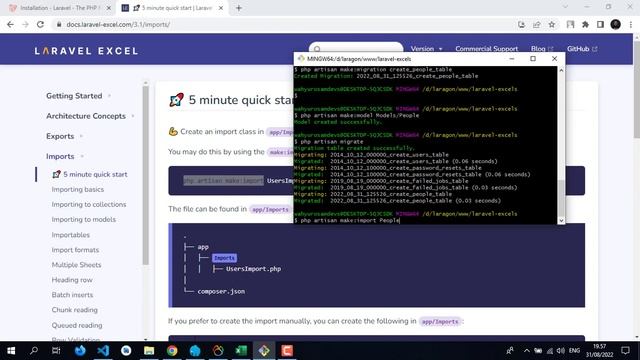640x360 pixels.
Task: Open Chrome three-dot menu
Action: coord(631,24)
